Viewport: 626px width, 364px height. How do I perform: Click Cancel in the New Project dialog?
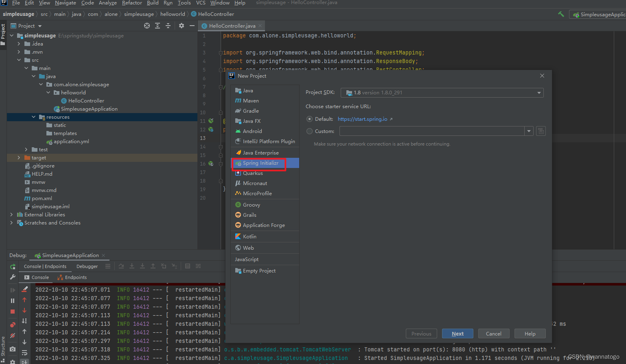pyautogui.click(x=493, y=334)
